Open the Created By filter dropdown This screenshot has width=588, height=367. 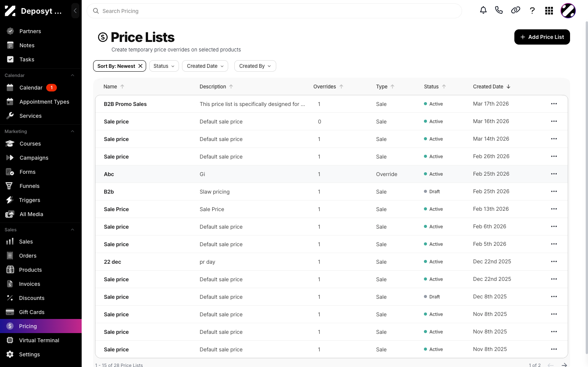point(255,66)
